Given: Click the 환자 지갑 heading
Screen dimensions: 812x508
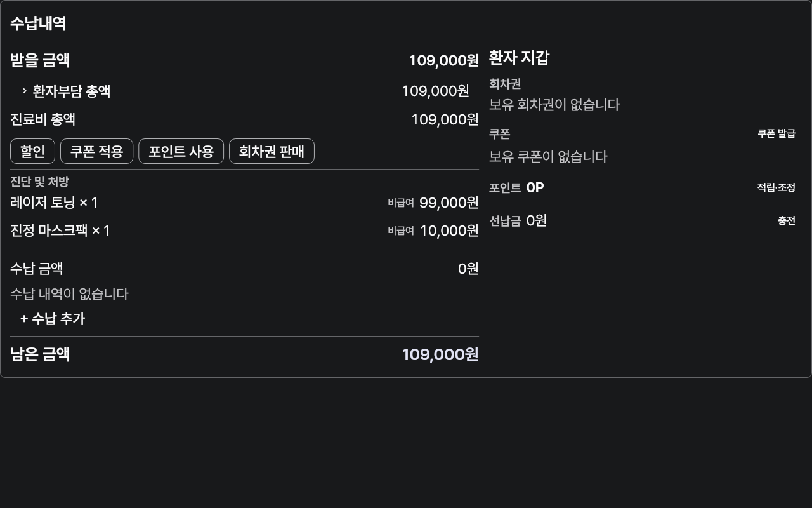Looking at the screenshot, I should [519, 58].
